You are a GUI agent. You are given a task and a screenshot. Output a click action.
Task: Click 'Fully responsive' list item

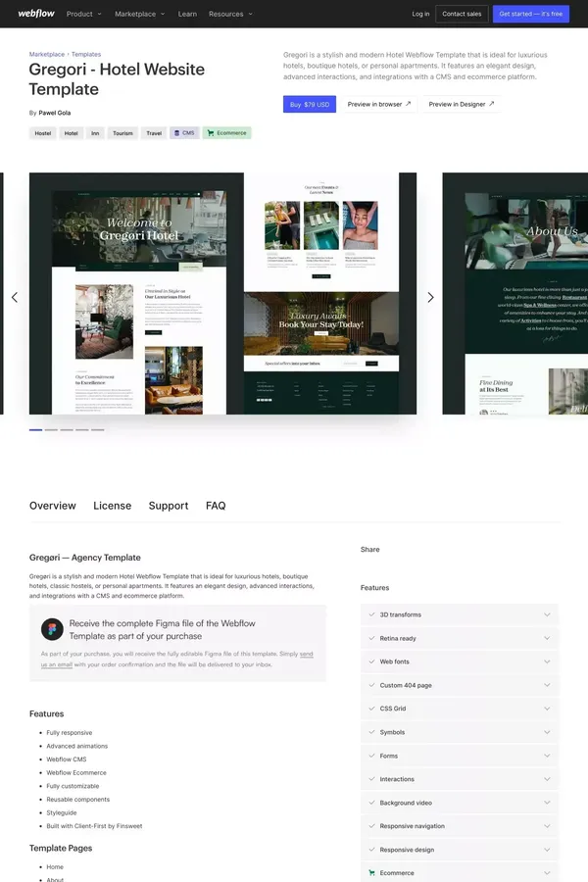pyautogui.click(x=70, y=732)
